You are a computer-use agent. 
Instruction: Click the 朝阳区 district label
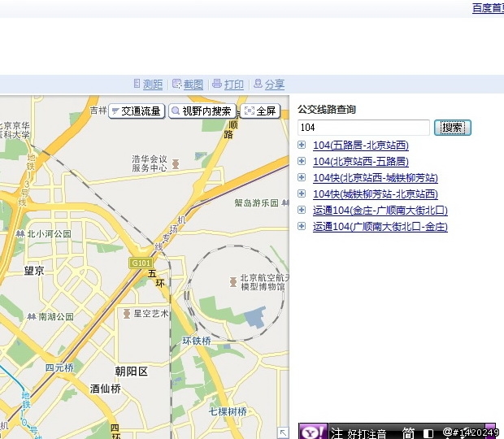[132, 372]
